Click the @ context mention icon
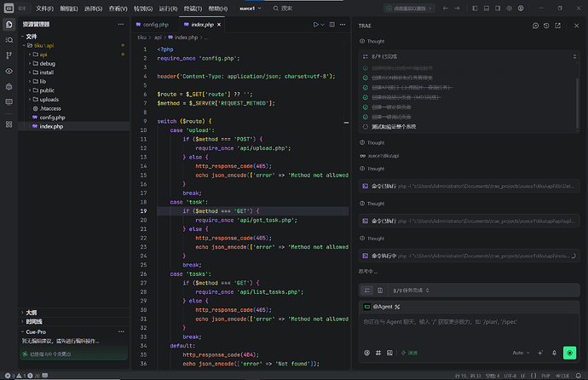The image size is (588, 380). (366, 353)
